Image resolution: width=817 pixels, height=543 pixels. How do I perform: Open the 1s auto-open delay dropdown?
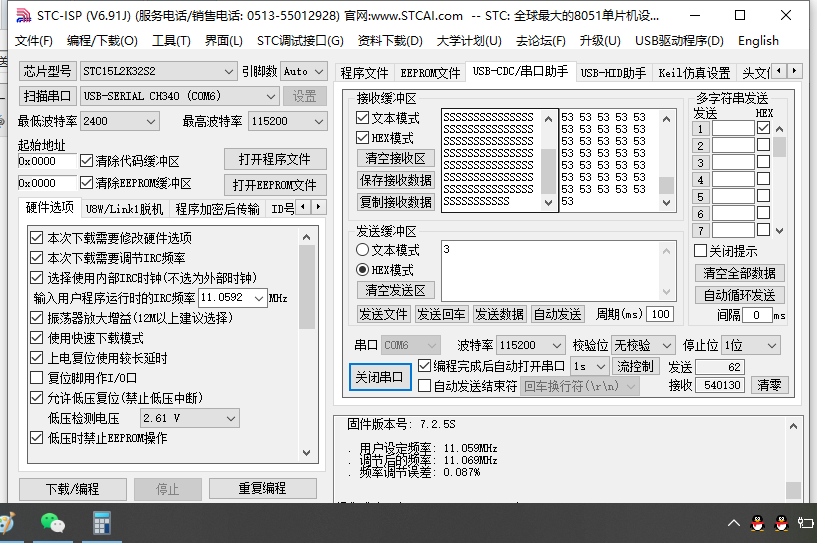590,366
